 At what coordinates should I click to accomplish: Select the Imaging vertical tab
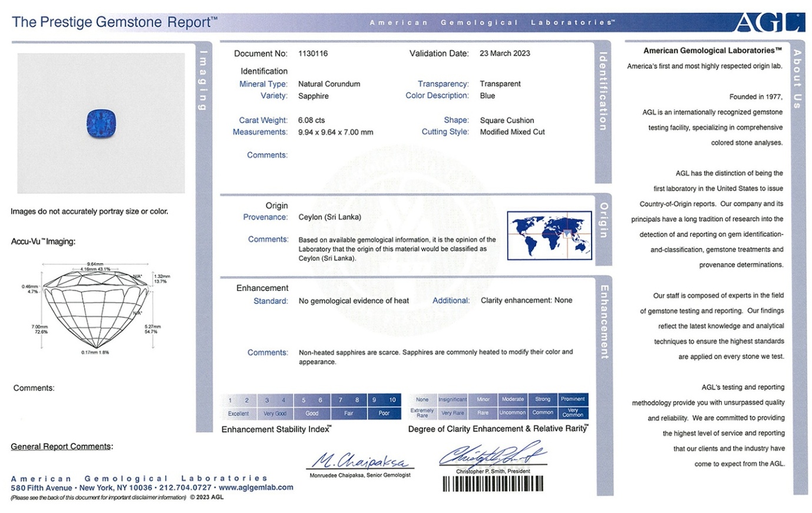point(203,81)
